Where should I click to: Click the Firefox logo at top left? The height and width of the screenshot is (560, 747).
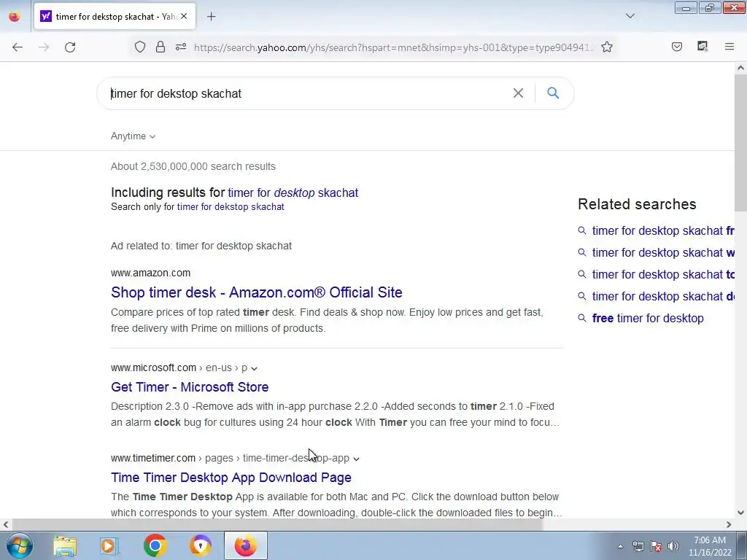(x=15, y=17)
